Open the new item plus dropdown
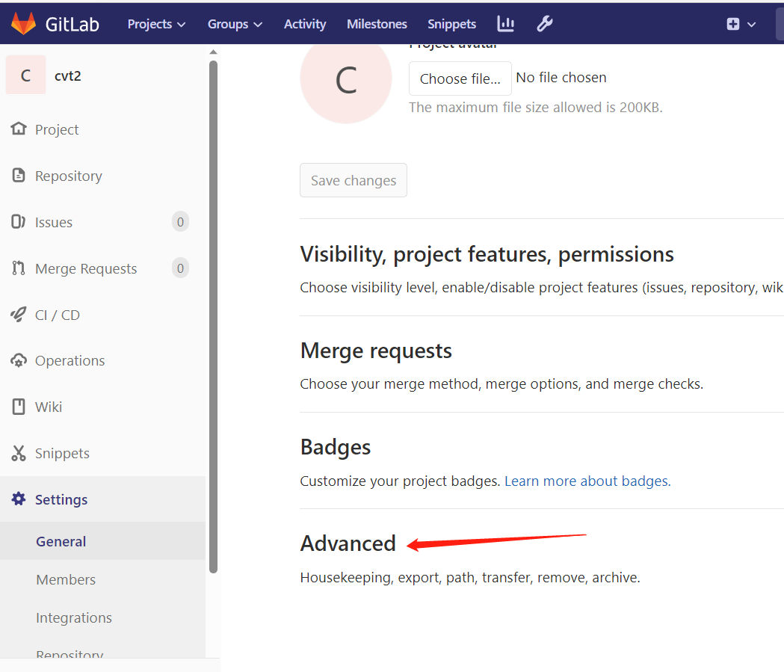This screenshot has width=784, height=672. [x=741, y=24]
